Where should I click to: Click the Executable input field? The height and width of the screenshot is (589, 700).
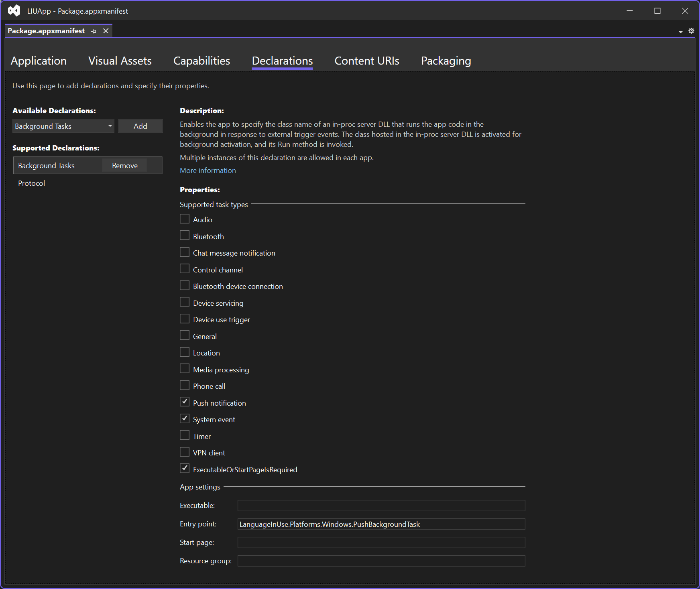(381, 506)
